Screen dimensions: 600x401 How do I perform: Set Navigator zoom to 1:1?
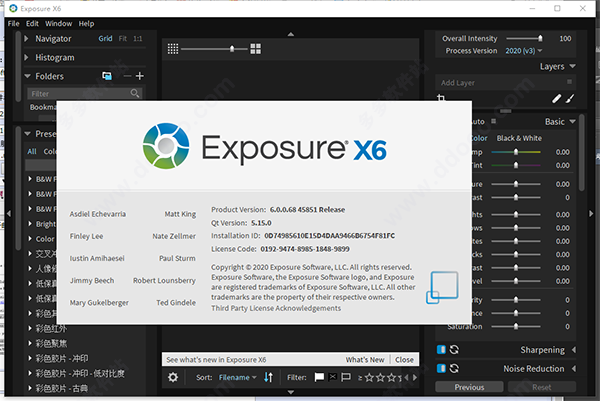(138, 38)
